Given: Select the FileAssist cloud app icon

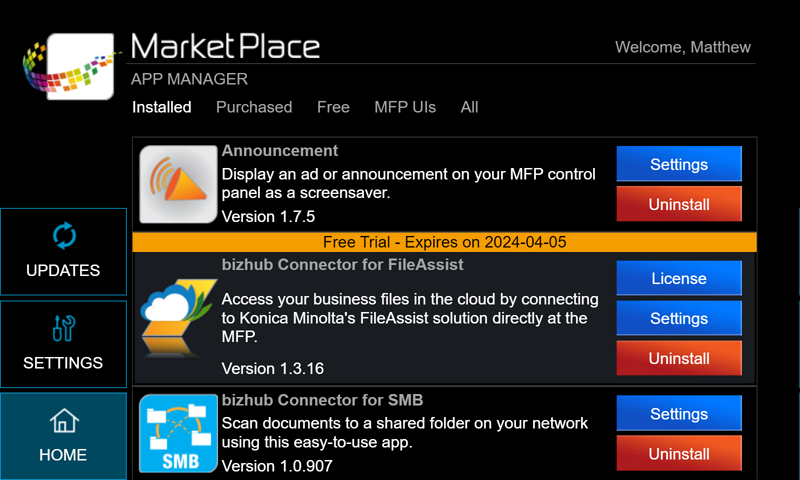Looking at the screenshot, I should tap(179, 317).
